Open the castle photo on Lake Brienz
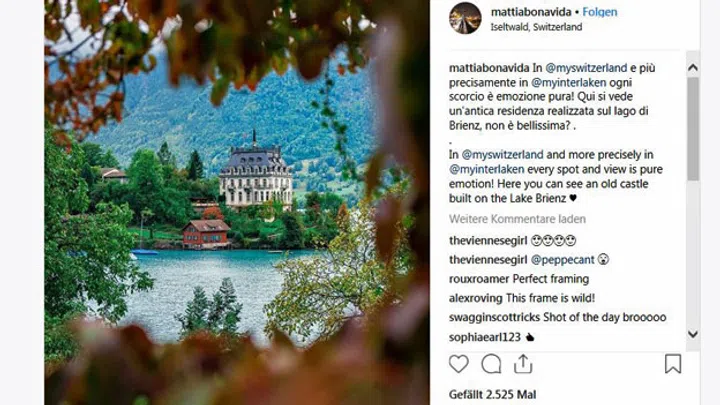720x405 pixels. [x=237, y=202]
